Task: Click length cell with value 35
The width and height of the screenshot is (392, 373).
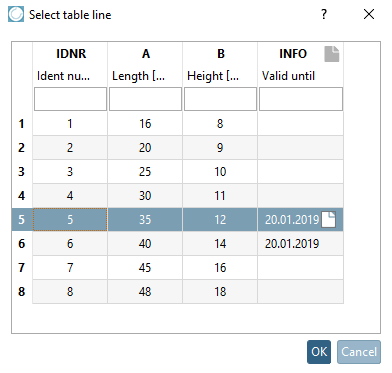Action: pos(145,220)
